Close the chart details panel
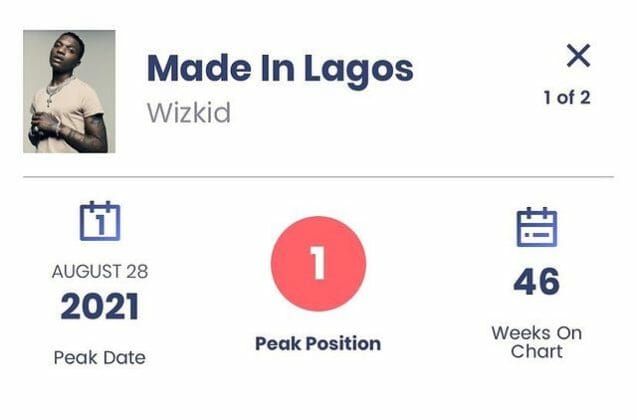The height and width of the screenshot is (420, 637). coord(578,56)
